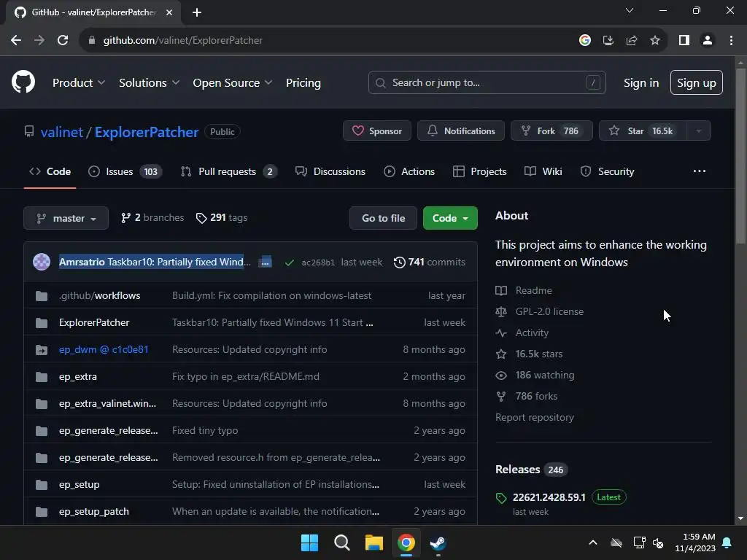Screen dimensions: 747x560
Task: Click the Sign in link
Action: [641, 82]
